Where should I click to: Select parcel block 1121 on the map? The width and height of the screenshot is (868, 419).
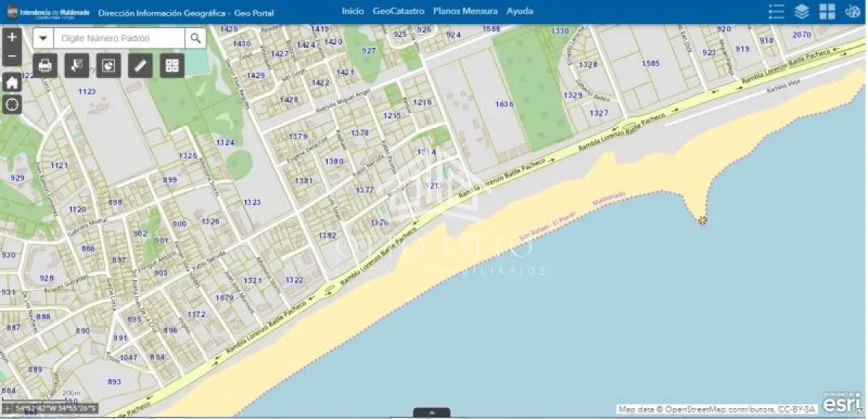point(59,166)
